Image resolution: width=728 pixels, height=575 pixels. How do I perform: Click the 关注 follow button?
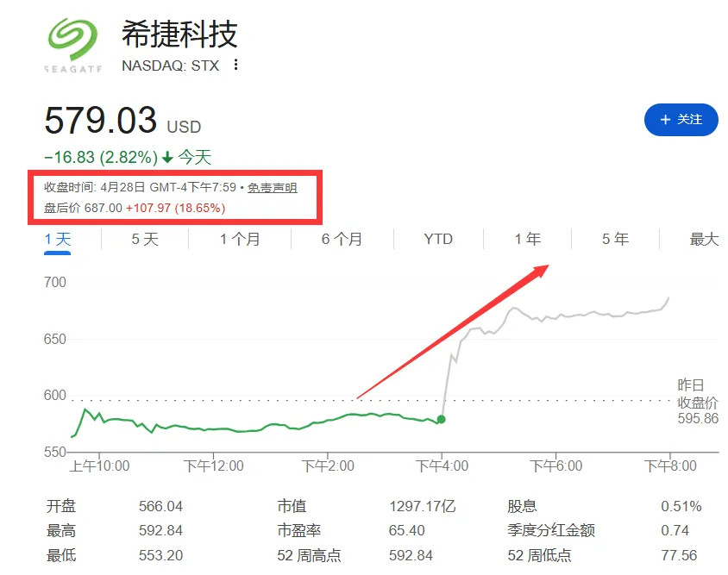(681, 120)
